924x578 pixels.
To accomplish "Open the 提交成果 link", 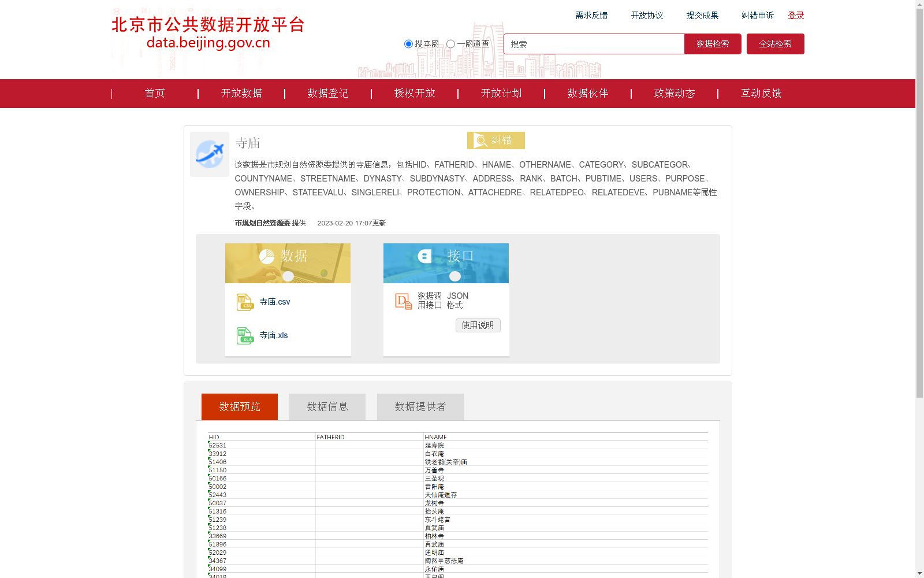I will [x=702, y=16].
